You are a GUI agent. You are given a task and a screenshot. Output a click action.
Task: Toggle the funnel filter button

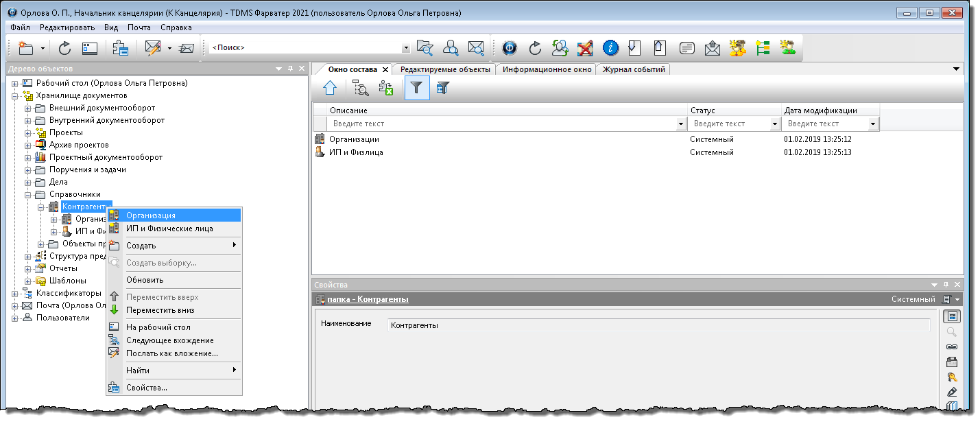[417, 87]
